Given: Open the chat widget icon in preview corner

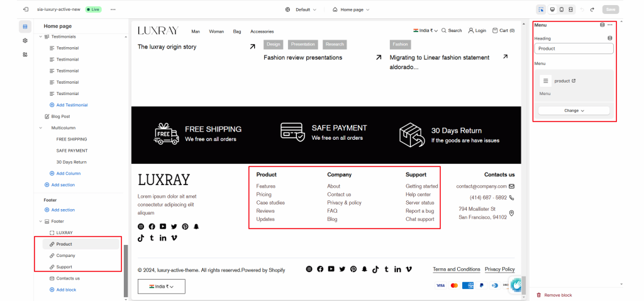Looking at the screenshot, I should 516,284.
